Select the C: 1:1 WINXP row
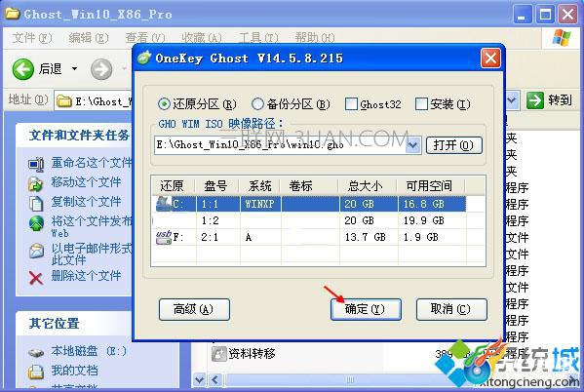Image resolution: width=584 pixels, height=392 pixels. (310, 204)
